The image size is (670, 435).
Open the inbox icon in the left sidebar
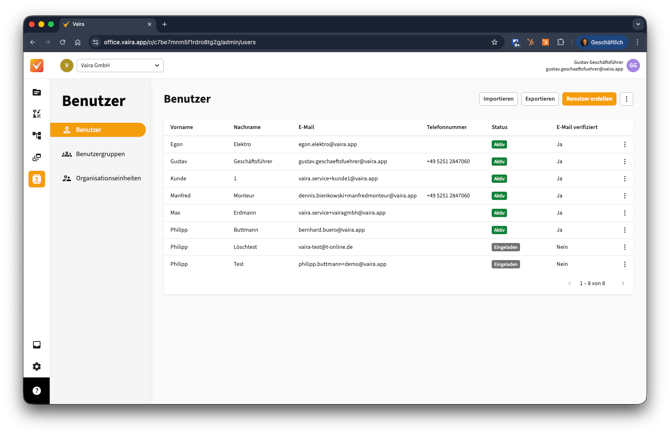[x=37, y=345]
